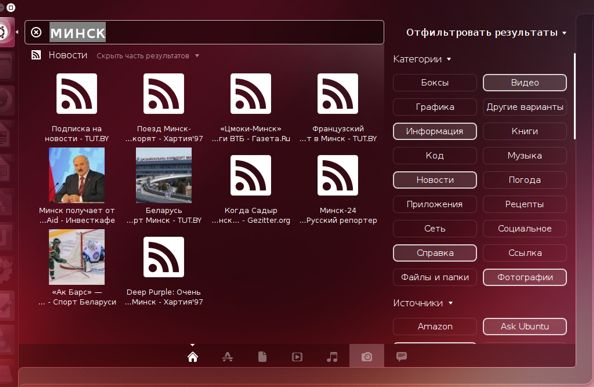The image size is (594, 387).
Task: Open 'Минск-24 ...Русский репортер' feed icon
Action: coord(338,175)
